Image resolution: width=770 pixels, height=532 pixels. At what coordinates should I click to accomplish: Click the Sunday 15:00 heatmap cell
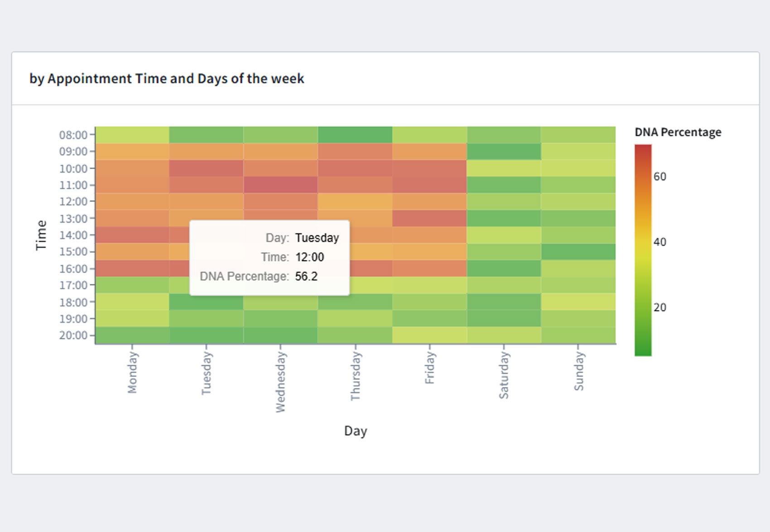[x=578, y=252]
